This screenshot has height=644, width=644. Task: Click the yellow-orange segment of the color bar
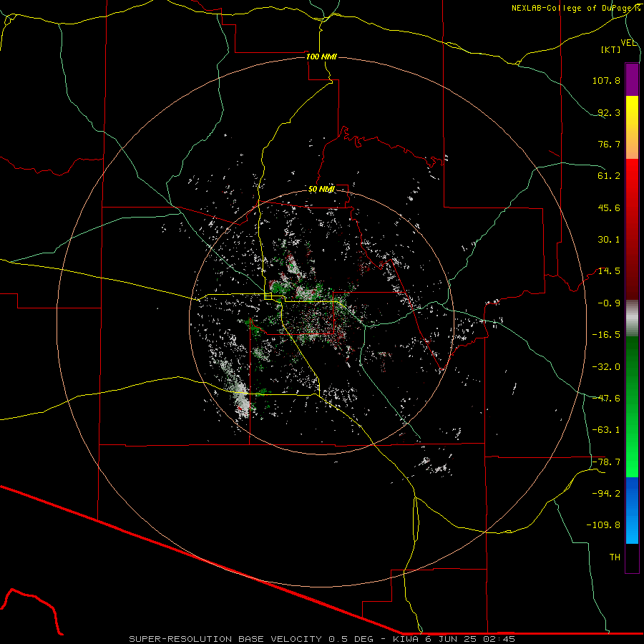[x=632, y=127]
